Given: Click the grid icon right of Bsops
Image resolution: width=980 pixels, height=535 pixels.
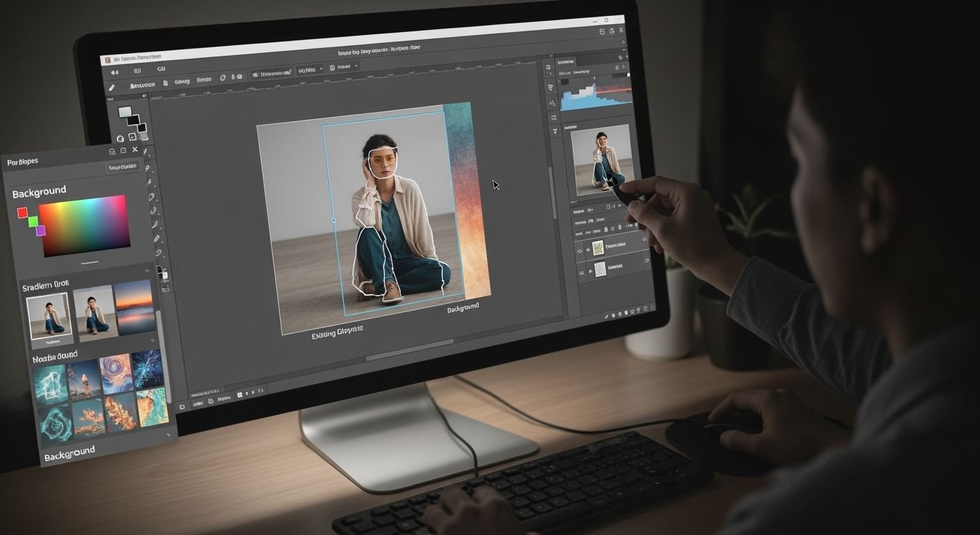Looking at the screenshot, I should point(241,395).
